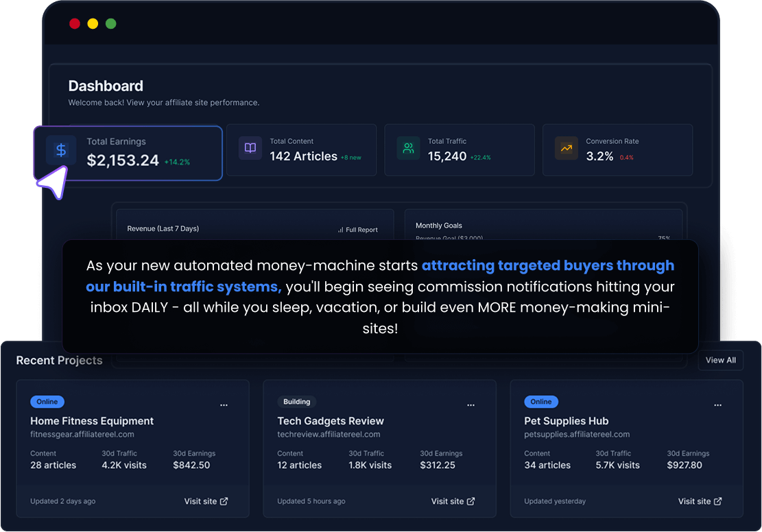Click the Building status badge
This screenshot has width=762, height=532.
(296, 402)
